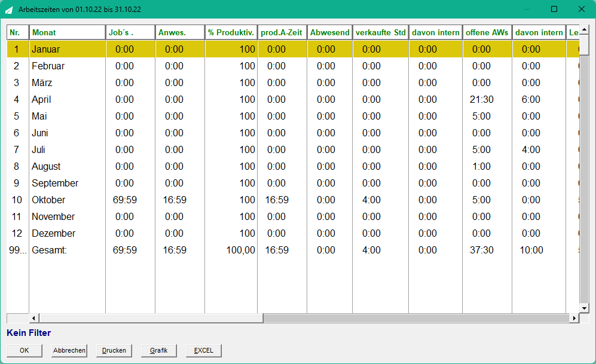The width and height of the screenshot is (596, 364).
Task: Select the August row
Action: [293, 166]
